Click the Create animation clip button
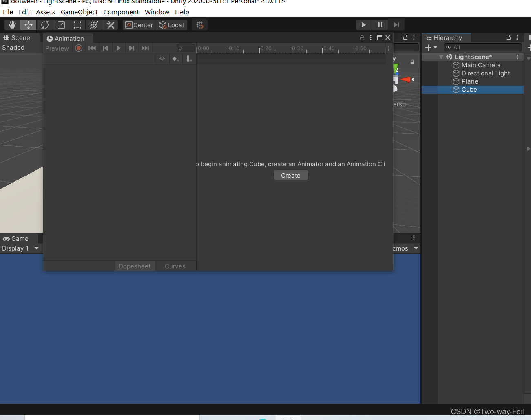Viewport: 531px width, 420px height. [x=291, y=176]
